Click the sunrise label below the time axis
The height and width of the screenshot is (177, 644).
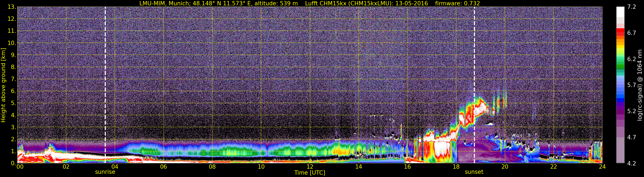(105, 172)
